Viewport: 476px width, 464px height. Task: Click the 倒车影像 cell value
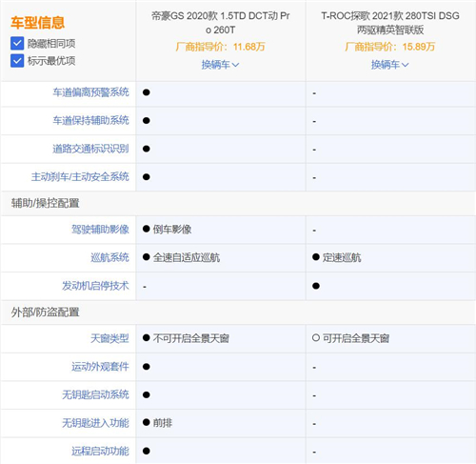[x=172, y=230]
